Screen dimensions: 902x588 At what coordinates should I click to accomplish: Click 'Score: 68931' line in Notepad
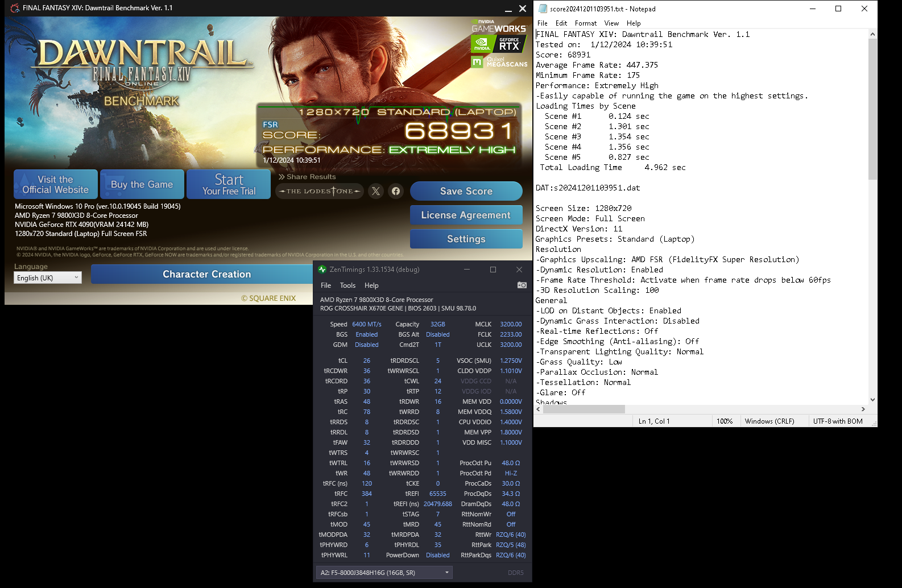click(563, 55)
